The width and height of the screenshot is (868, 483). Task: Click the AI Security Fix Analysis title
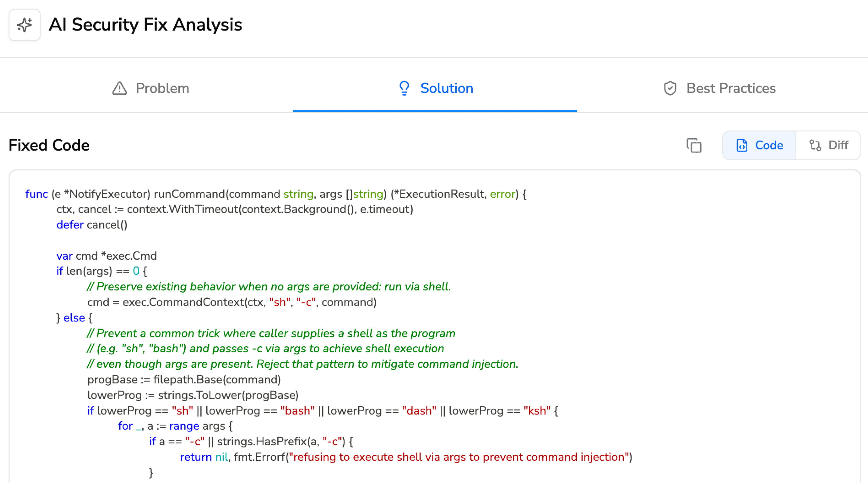145,25
